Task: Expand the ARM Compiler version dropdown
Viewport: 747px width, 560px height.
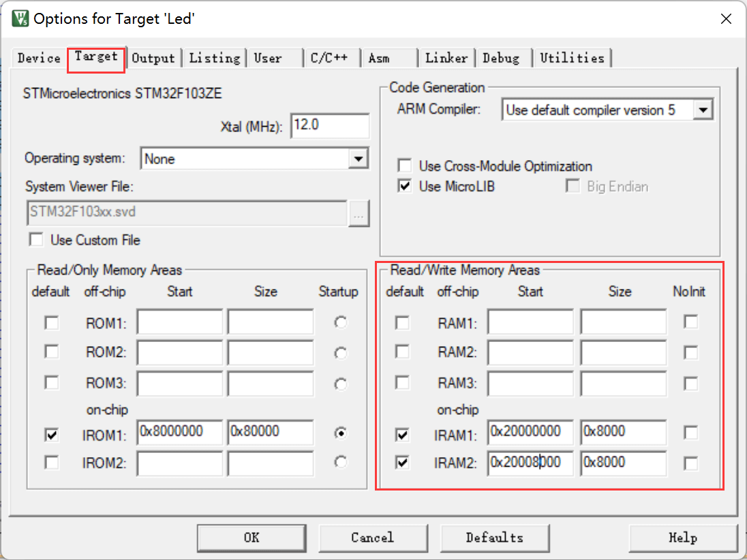Action: (x=703, y=110)
